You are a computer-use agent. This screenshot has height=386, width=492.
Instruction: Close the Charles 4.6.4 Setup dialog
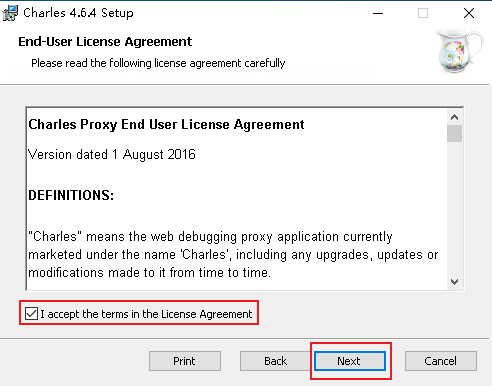(x=469, y=13)
